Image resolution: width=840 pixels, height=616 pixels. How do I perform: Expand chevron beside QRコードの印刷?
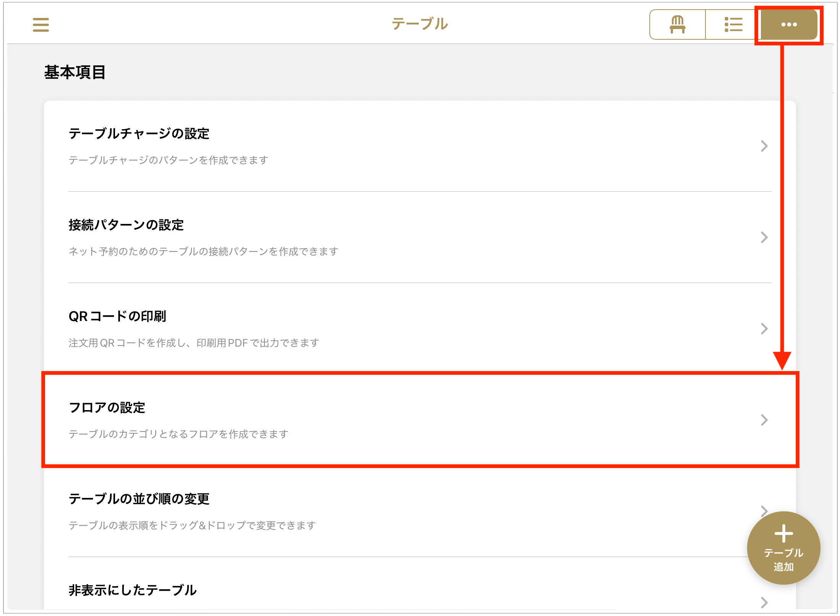click(764, 329)
